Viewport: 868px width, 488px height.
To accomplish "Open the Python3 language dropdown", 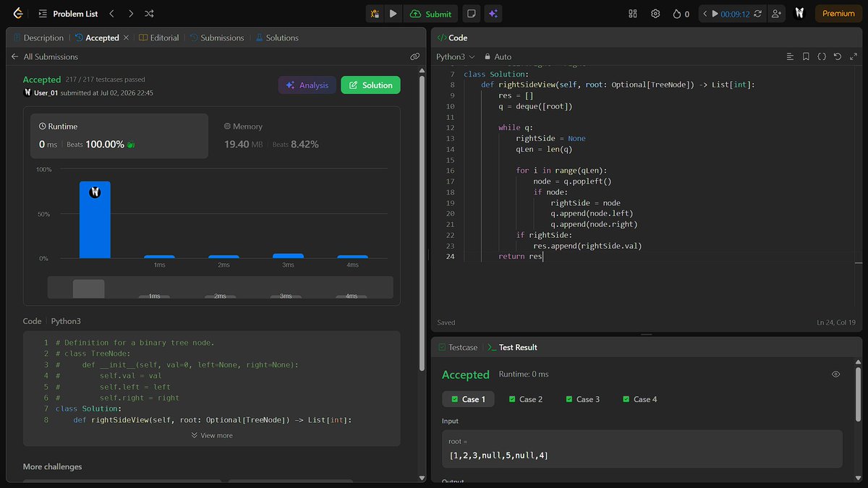I will coord(455,56).
